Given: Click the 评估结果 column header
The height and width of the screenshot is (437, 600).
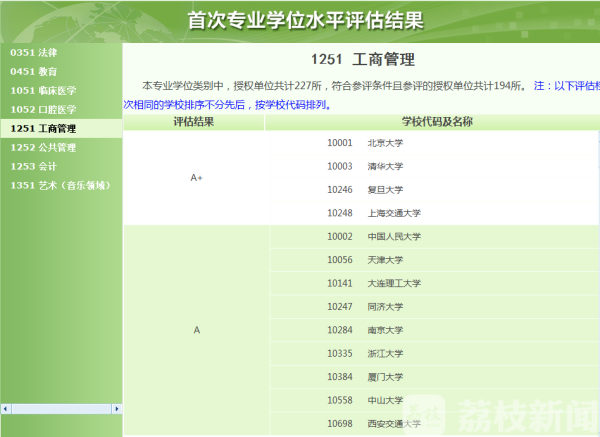Looking at the screenshot, I should coord(194,122).
